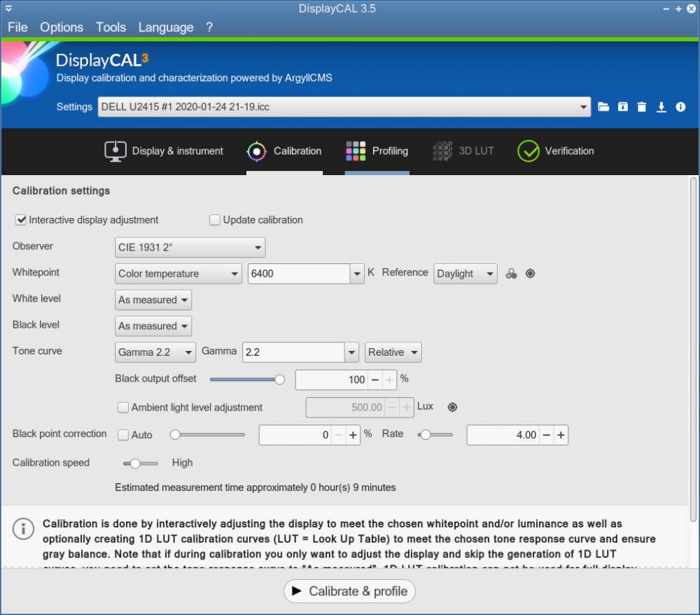700x615 pixels.
Task: Open White level As measured dropdown
Action: [x=153, y=300]
